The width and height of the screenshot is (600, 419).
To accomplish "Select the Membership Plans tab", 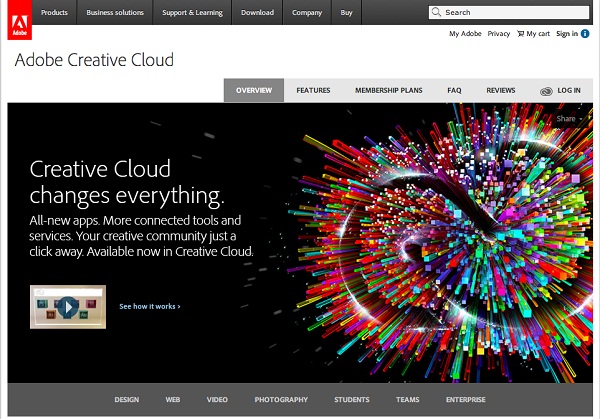I will [388, 91].
